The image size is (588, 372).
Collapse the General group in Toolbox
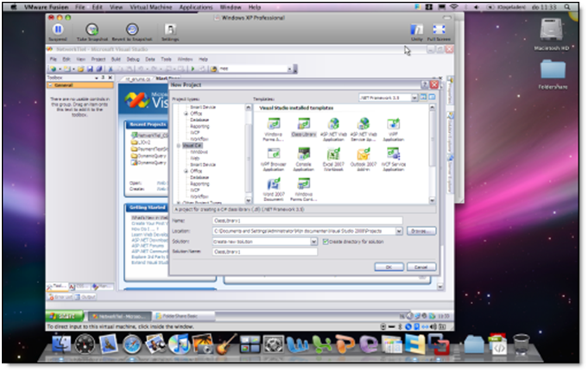coord(50,85)
